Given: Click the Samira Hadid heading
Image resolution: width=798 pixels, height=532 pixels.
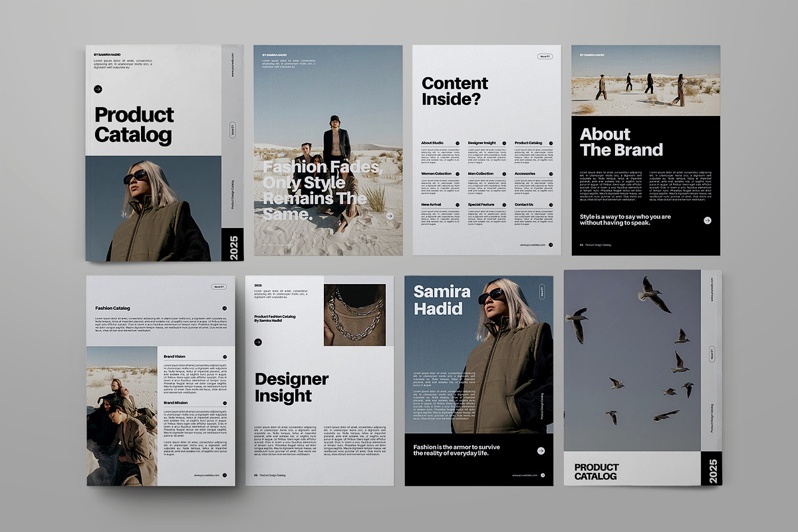Looking at the screenshot, I should [442, 300].
